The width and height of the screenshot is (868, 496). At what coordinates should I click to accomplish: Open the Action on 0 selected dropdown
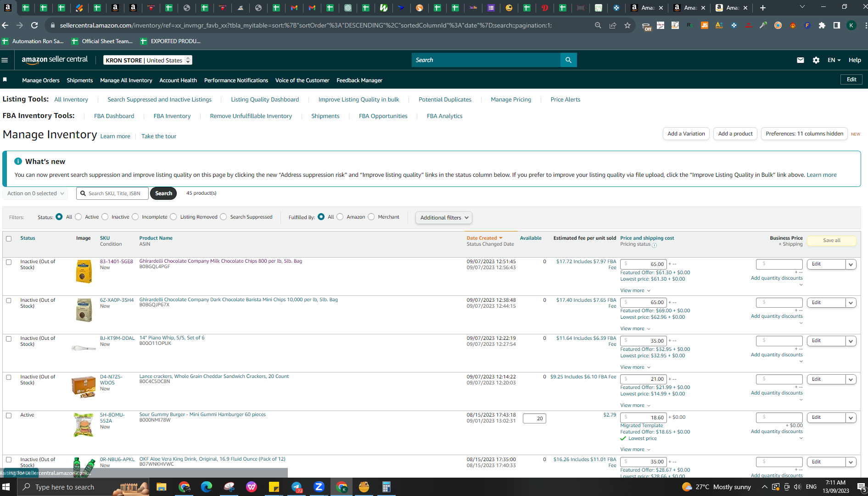(35, 193)
